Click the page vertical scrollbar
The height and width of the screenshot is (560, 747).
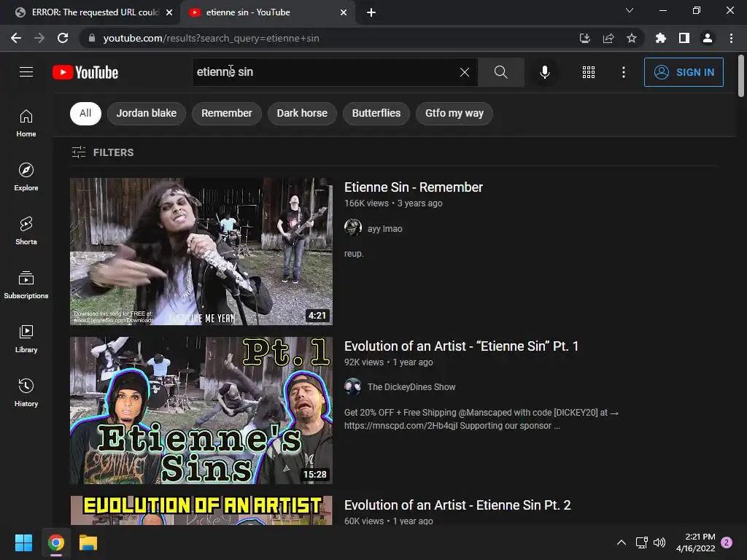pos(741,76)
